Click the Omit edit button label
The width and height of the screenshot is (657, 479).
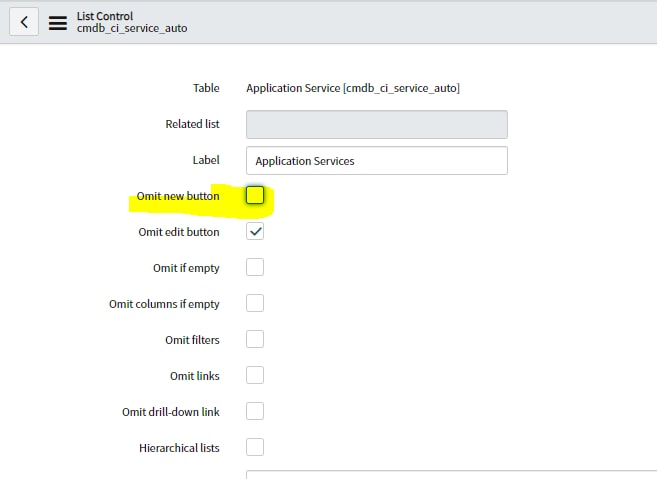click(x=179, y=232)
